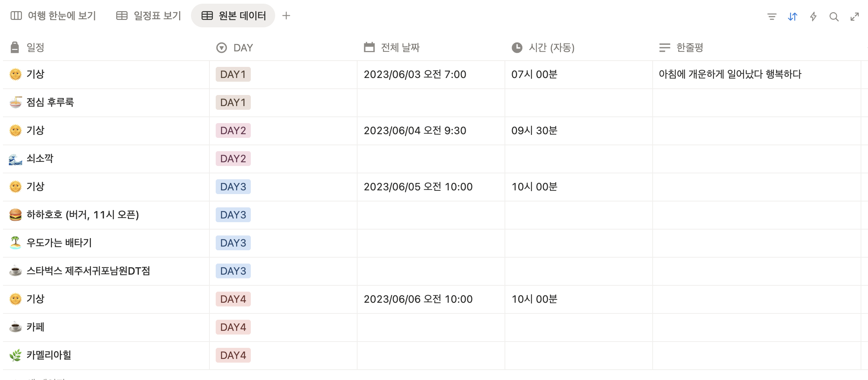Expand the database to full page
This screenshot has width=868, height=380.
[x=854, y=16]
